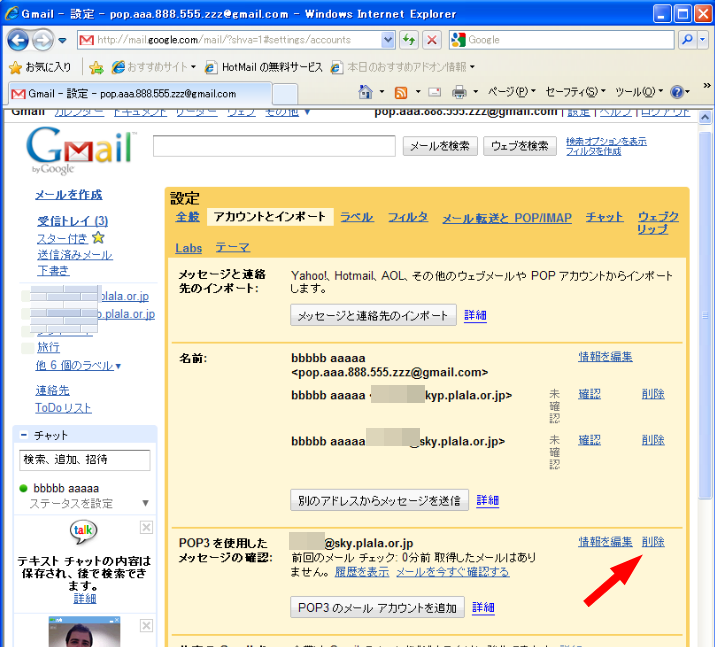
Task: Open the 下書き drafts folder
Action: click(53, 270)
